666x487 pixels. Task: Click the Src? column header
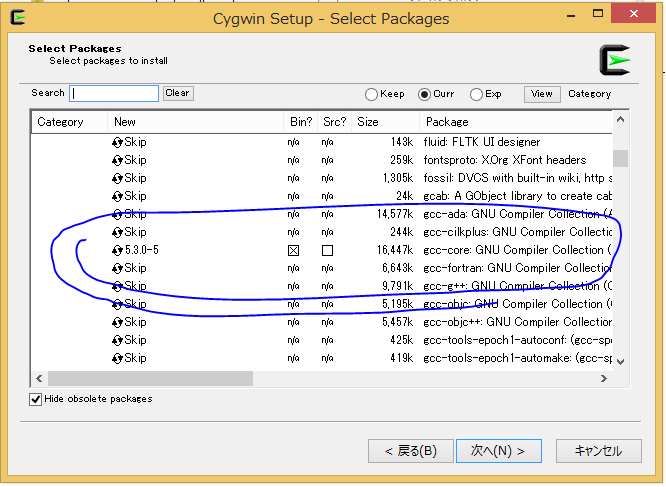click(335, 122)
